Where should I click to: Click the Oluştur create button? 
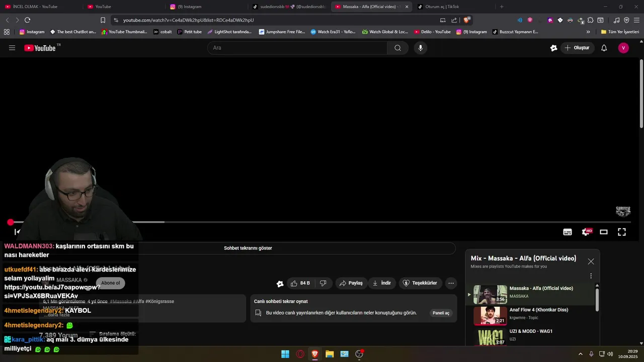(x=577, y=48)
